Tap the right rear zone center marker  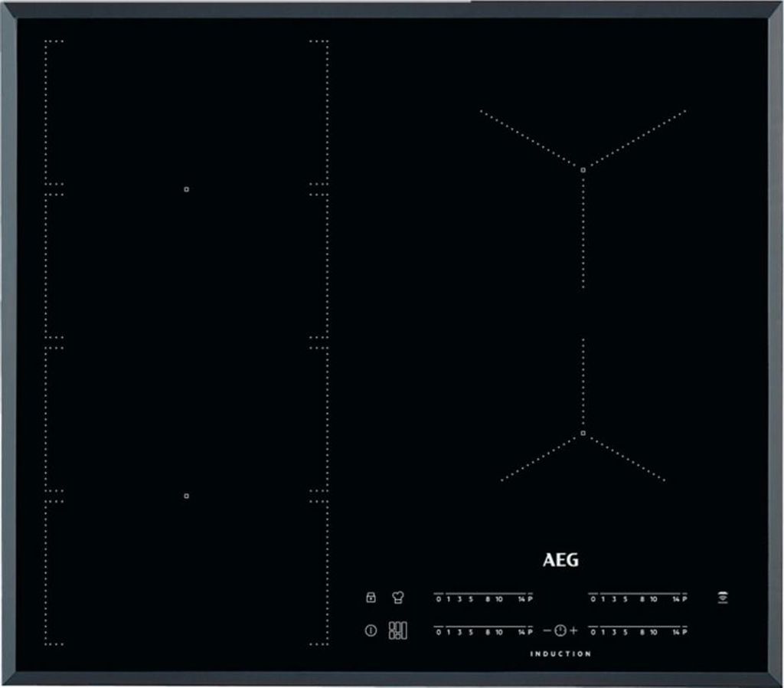point(583,169)
